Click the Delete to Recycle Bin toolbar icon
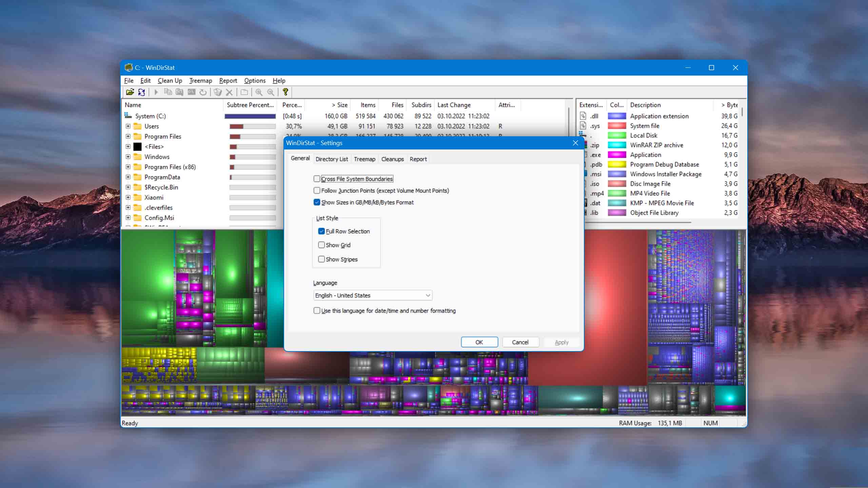Image resolution: width=868 pixels, height=488 pixels. pos(218,92)
